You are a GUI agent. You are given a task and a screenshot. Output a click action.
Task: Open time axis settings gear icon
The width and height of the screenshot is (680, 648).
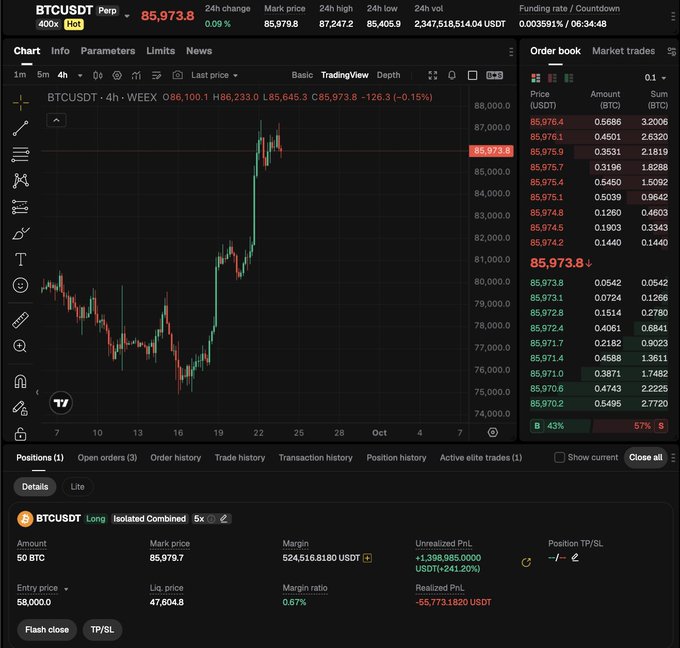tap(493, 432)
